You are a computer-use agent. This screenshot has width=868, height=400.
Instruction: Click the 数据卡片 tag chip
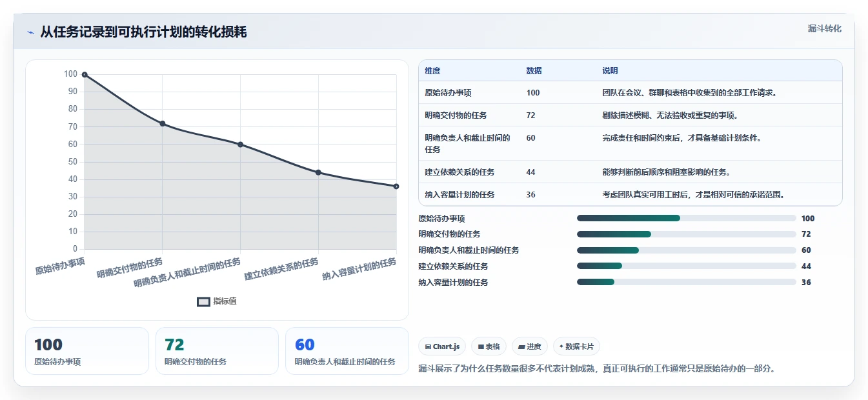pos(576,346)
